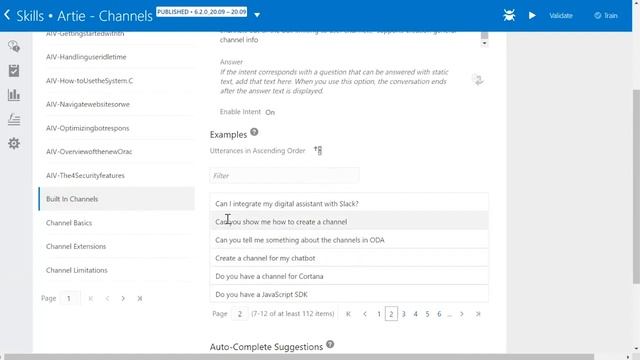Go to utterances page 1

tap(379, 314)
